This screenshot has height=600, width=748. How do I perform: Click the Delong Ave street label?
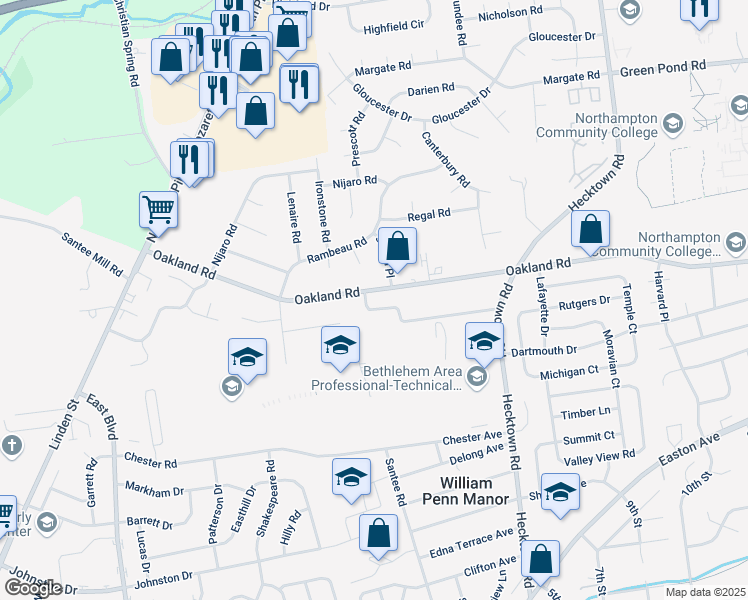pyautogui.click(x=477, y=454)
